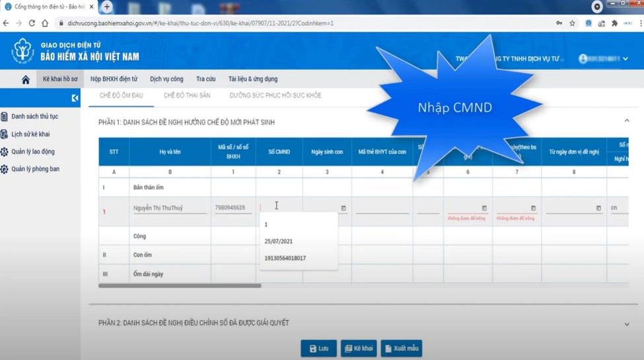Switch to Dưỡng sức phục hồi sức khỏe tab
644x360 pixels.
pos(275,96)
